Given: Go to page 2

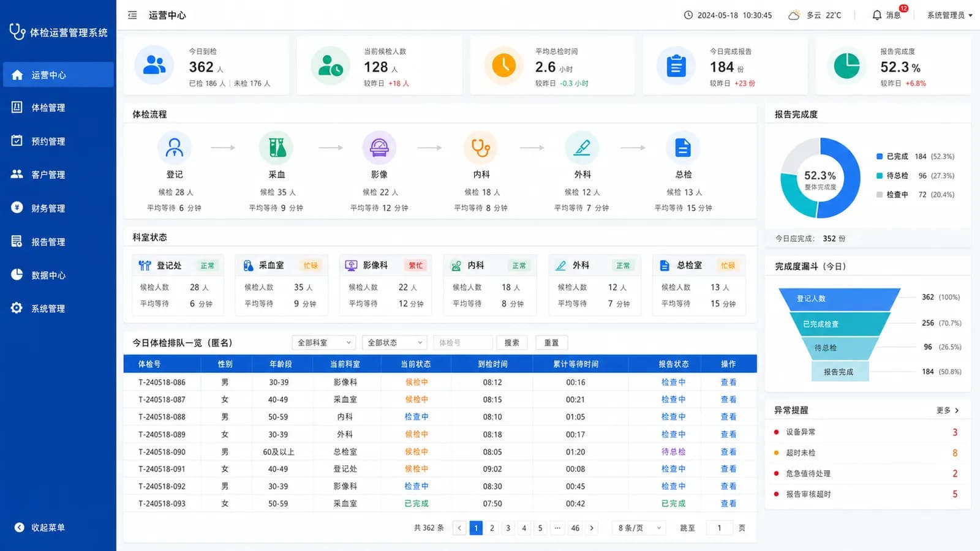Looking at the screenshot, I should [492, 528].
